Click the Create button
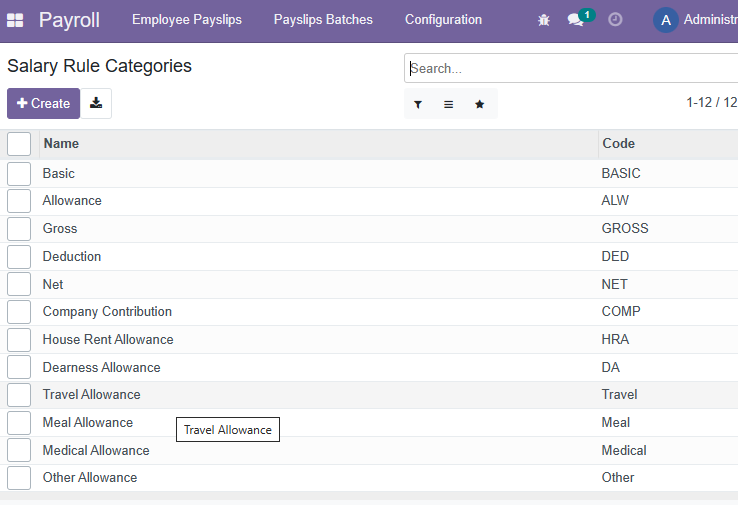Viewport: 738px width, 505px height. (43, 103)
